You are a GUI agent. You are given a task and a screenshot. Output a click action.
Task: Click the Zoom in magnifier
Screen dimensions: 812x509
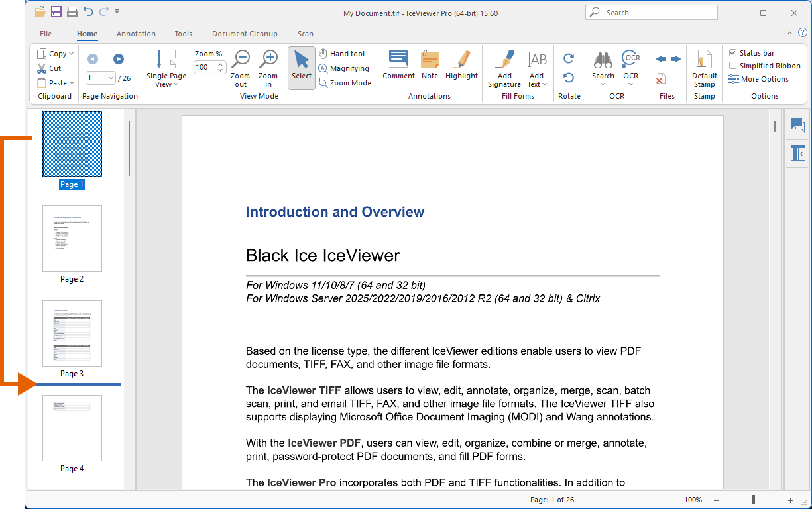pyautogui.click(x=268, y=69)
